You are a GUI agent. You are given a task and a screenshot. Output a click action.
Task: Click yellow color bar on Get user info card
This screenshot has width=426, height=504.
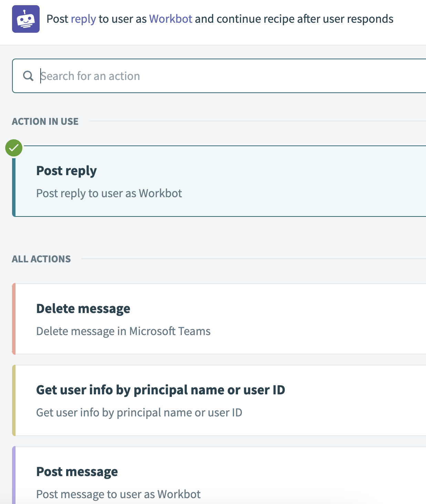point(14,400)
